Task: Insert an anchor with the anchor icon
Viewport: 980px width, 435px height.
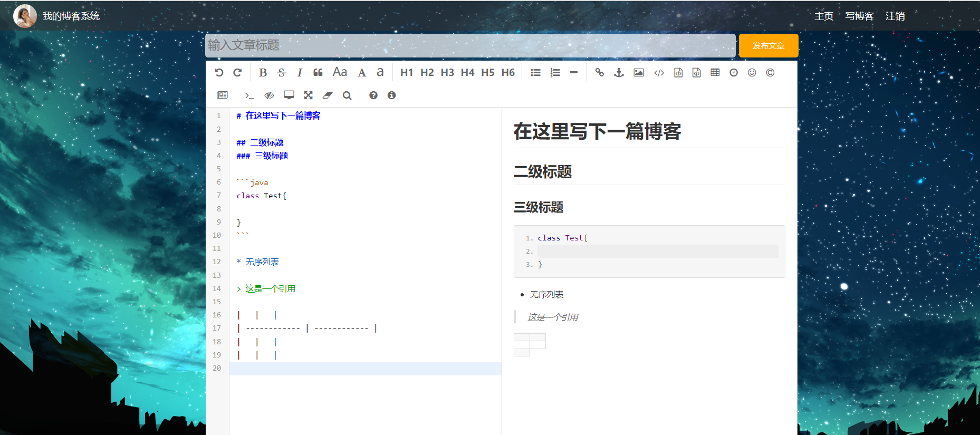Action: (619, 73)
